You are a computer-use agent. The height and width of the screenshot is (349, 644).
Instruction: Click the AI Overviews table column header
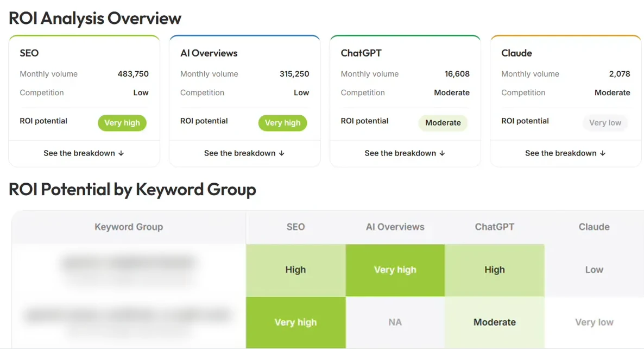tap(395, 227)
